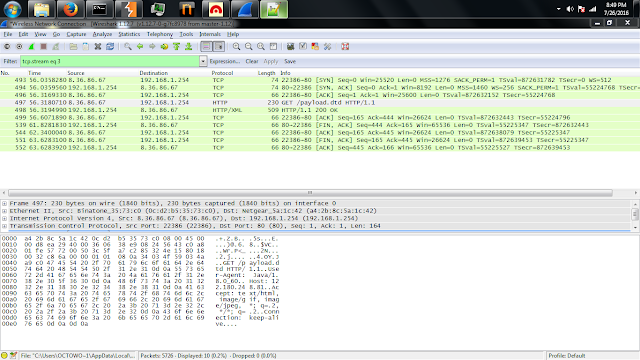Open the capture options icon

click(x=19, y=47)
